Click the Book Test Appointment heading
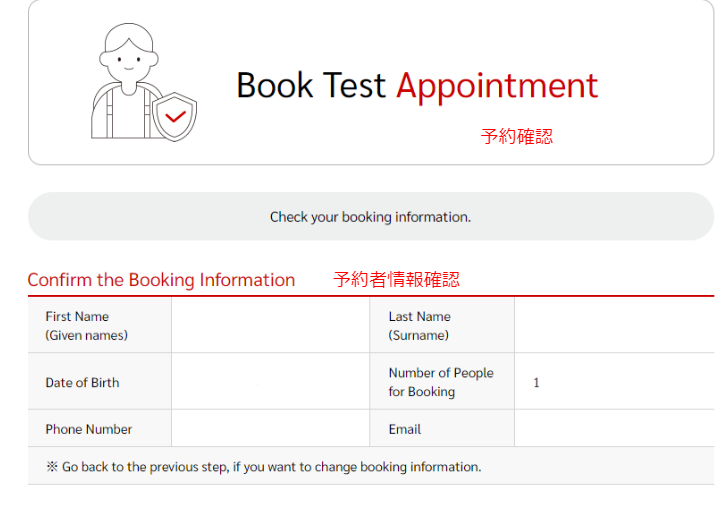Screen dimensions: 718x508 (417, 86)
